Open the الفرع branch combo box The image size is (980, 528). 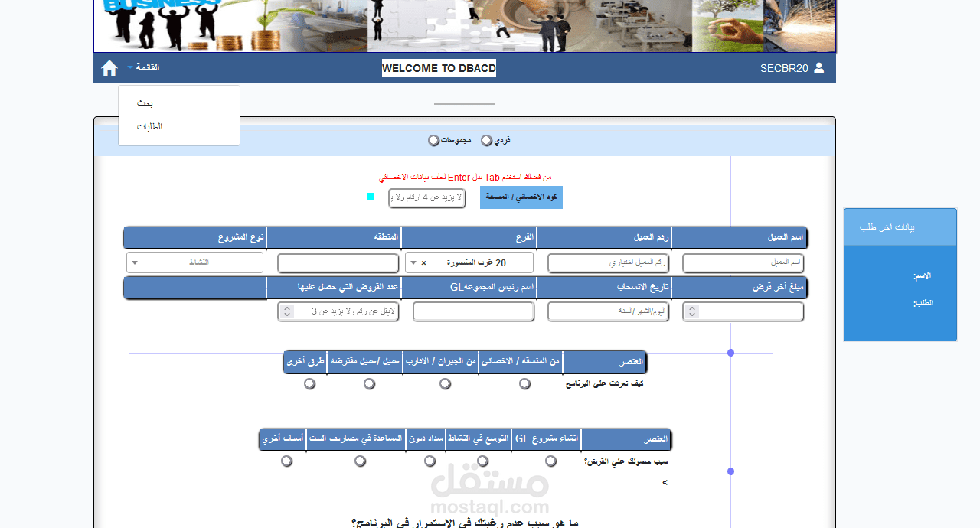click(x=469, y=263)
